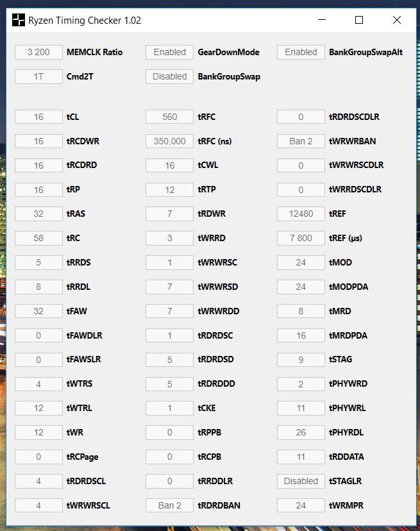
Task: Minimize the Ryzen Timing Checker window
Action: [x=322, y=20]
